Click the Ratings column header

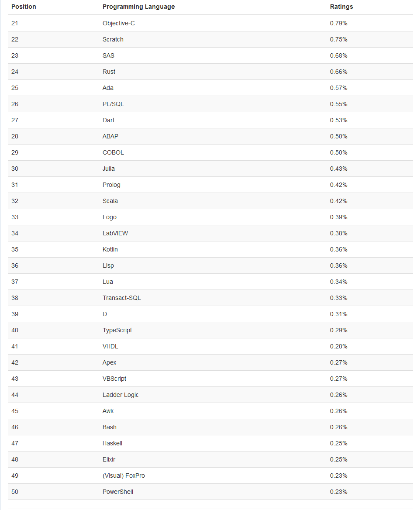(341, 7)
